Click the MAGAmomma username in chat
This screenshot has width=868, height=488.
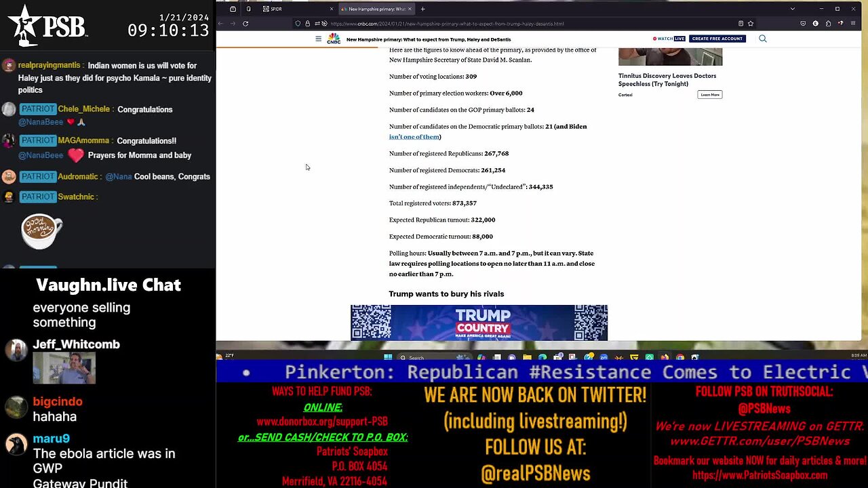coord(85,141)
